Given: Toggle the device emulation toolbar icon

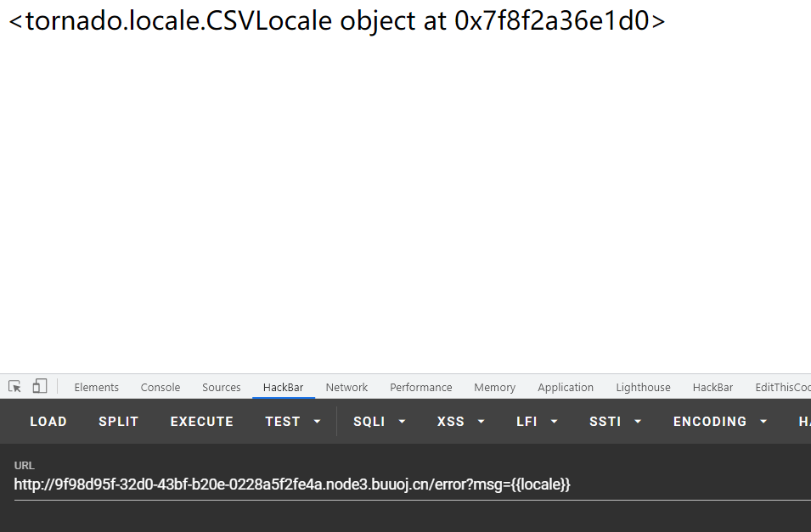Looking at the screenshot, I should click(37, 386).
